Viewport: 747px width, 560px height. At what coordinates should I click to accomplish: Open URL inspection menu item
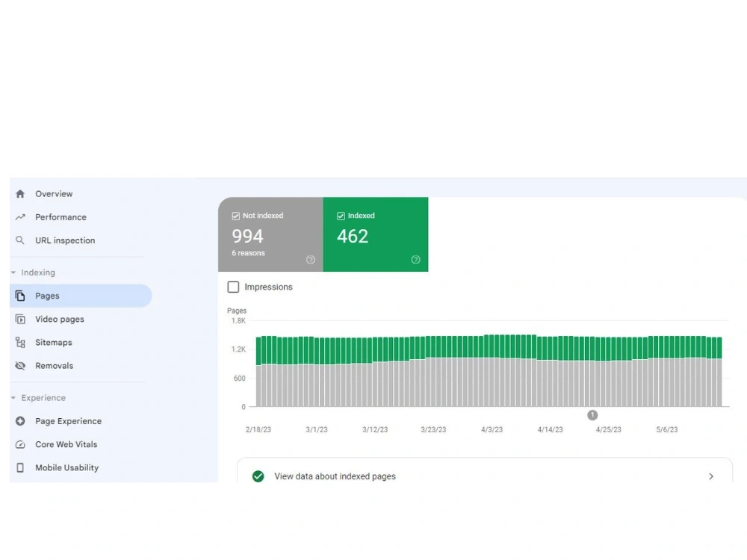pos(65,240)
